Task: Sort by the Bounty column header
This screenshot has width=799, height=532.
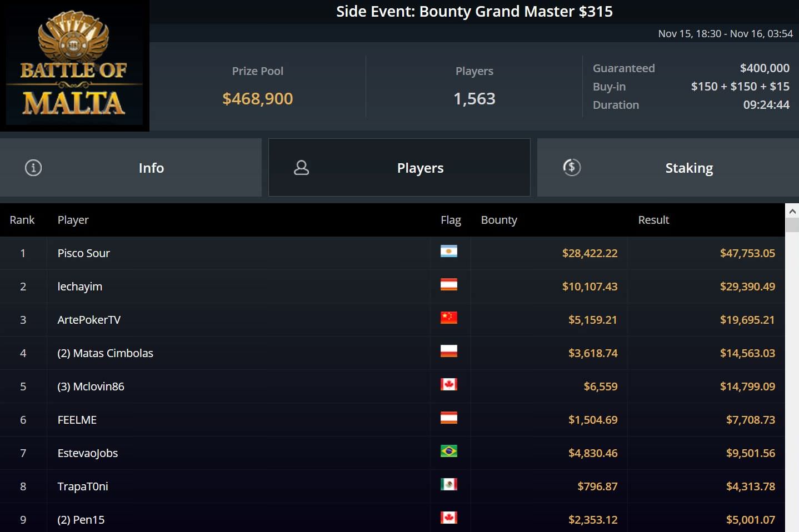Action: (x=499, y=220)
